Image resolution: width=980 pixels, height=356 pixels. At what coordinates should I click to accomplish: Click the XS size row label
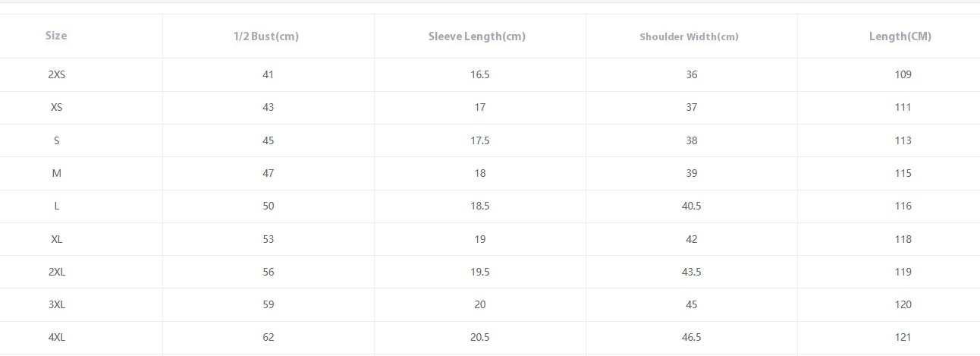point(56,107)
